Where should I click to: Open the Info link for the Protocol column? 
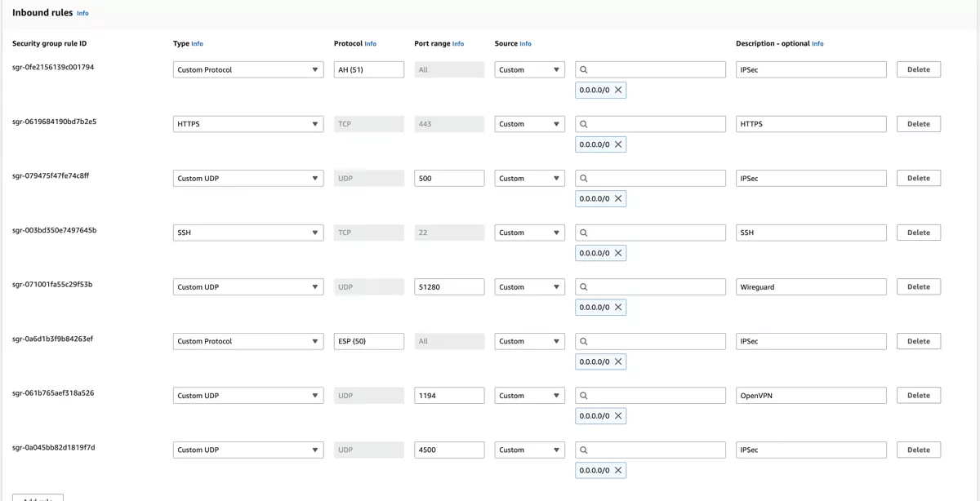point(372,43)
